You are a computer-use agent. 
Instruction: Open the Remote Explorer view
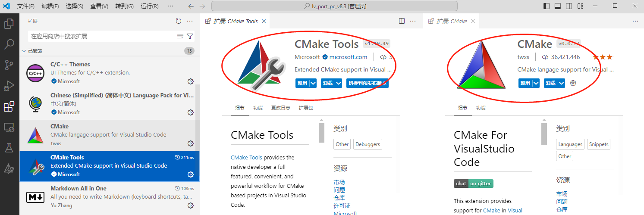tap(9, 128)
